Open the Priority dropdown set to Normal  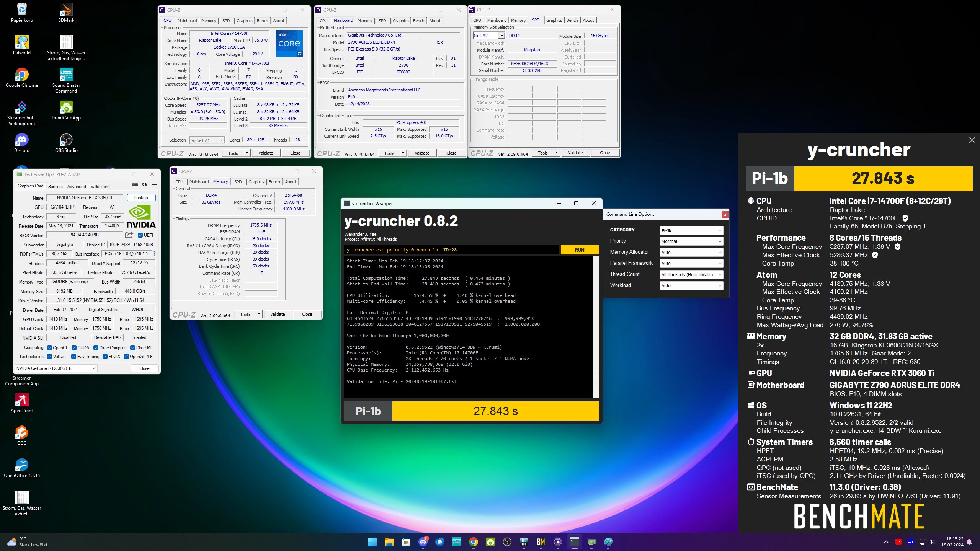coord(691,241)
